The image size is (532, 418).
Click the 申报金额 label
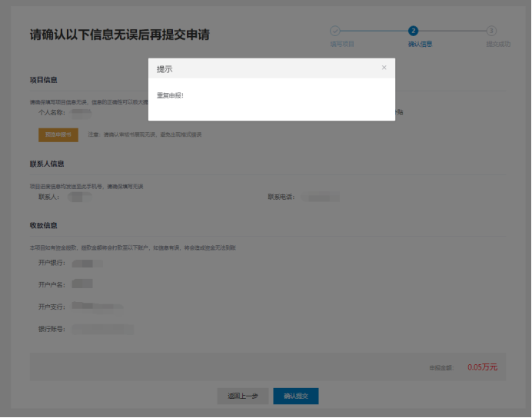click(441, 368)
